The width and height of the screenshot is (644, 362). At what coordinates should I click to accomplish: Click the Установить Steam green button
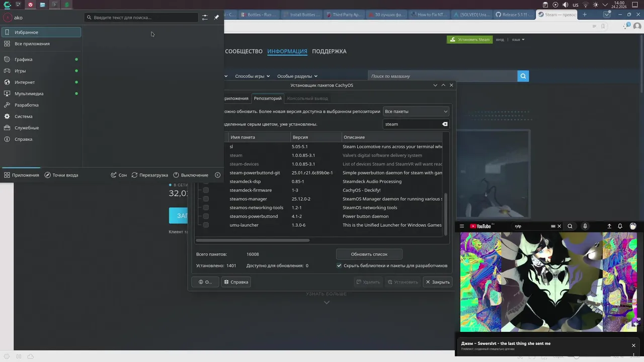point(469,39)
